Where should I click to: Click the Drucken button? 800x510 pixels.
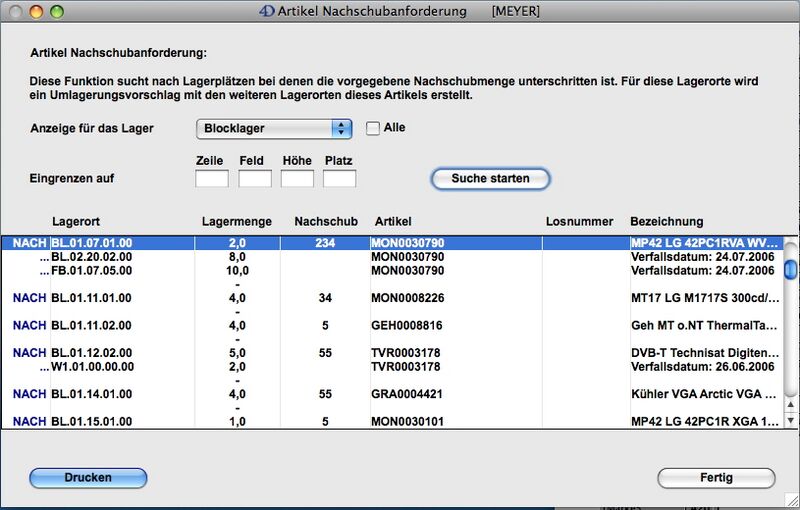(x=88, y=478)
